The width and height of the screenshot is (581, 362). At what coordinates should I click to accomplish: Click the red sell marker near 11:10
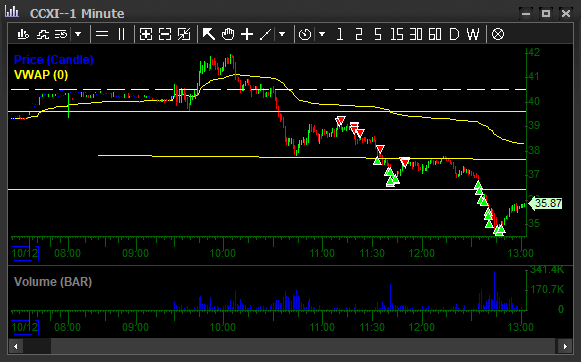coord(341,121)
